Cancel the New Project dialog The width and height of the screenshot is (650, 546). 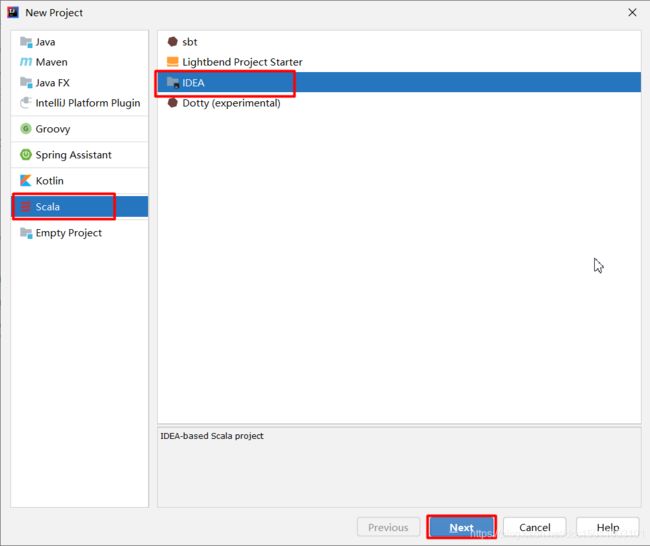coord(535,527)
